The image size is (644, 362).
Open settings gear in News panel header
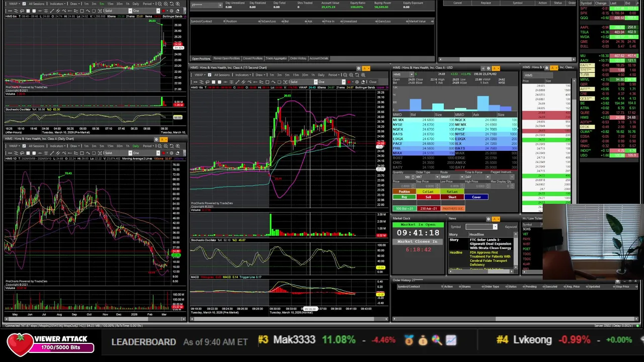pyautogui.click(x=489, y=219)
